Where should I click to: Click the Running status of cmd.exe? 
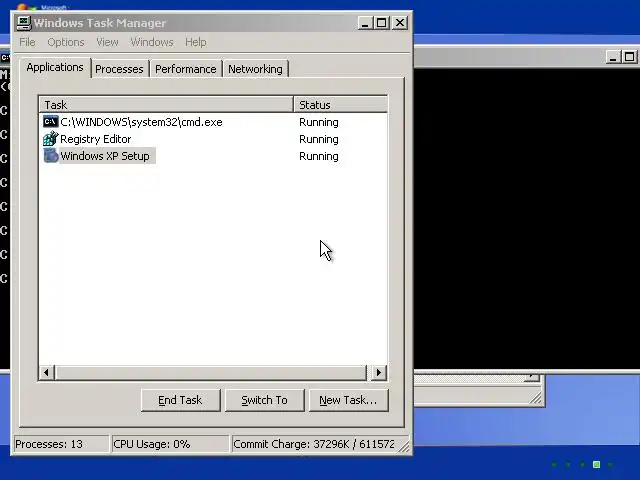click(x=319, y=122)
